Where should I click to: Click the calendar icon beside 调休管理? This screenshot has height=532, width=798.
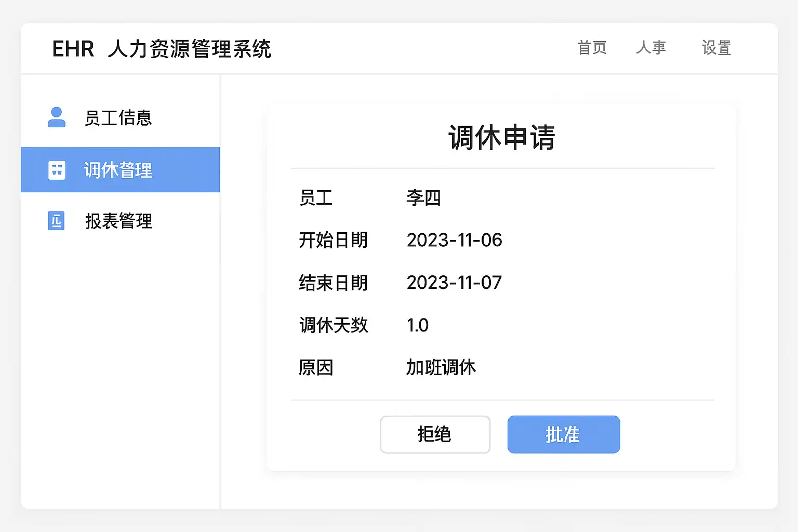57,170
